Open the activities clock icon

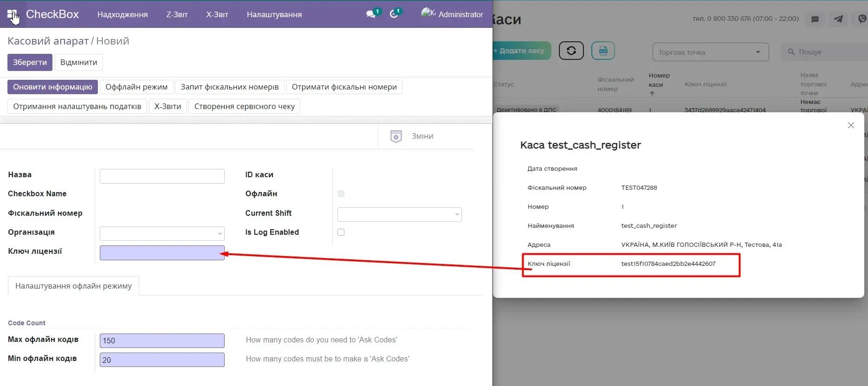tap(394, 14)
